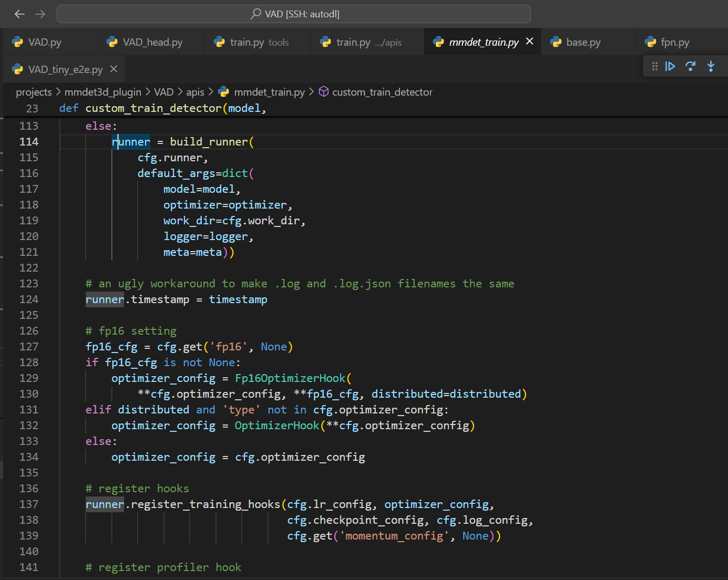Close the mmdet_train.py tab

[x=529, y=42]
